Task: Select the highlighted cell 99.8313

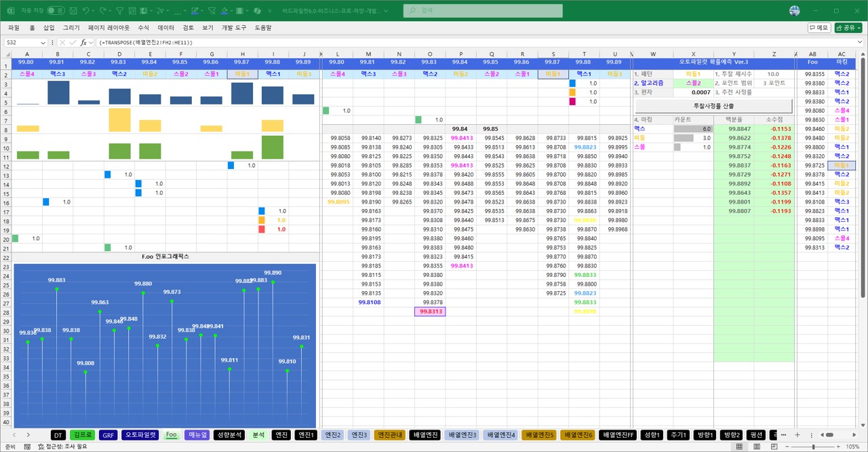Action: 430,312
